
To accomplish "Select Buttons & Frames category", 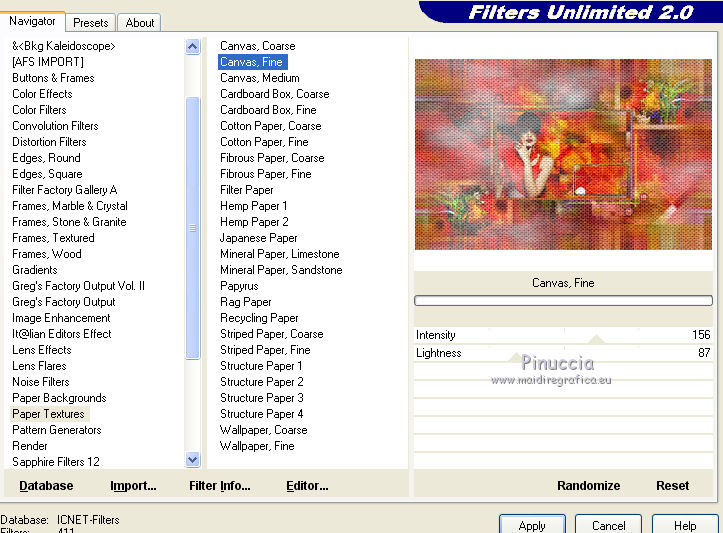I will 53,78.
